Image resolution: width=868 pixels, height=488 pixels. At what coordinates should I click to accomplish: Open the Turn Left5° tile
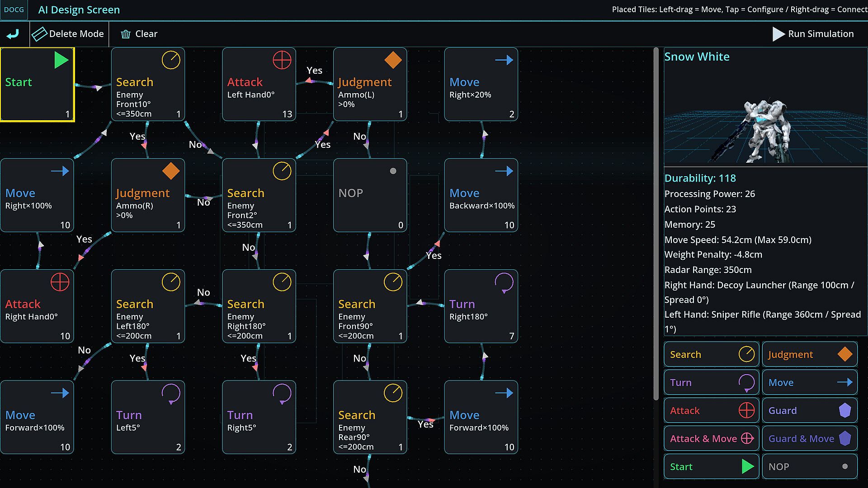[x=148, y=418]
